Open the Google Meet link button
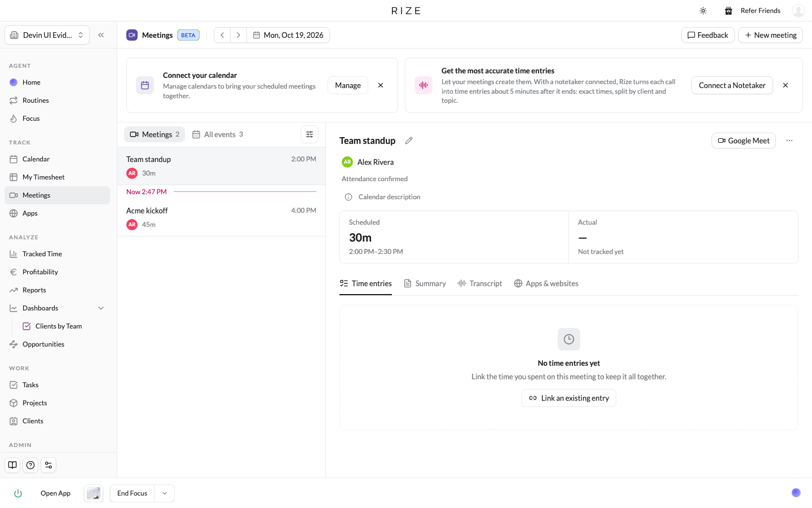 point(744,141)
